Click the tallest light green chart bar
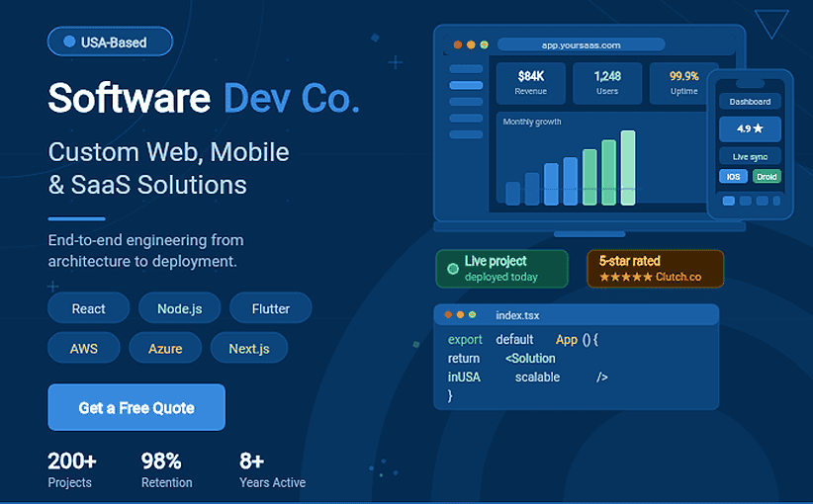 point(628,168)
